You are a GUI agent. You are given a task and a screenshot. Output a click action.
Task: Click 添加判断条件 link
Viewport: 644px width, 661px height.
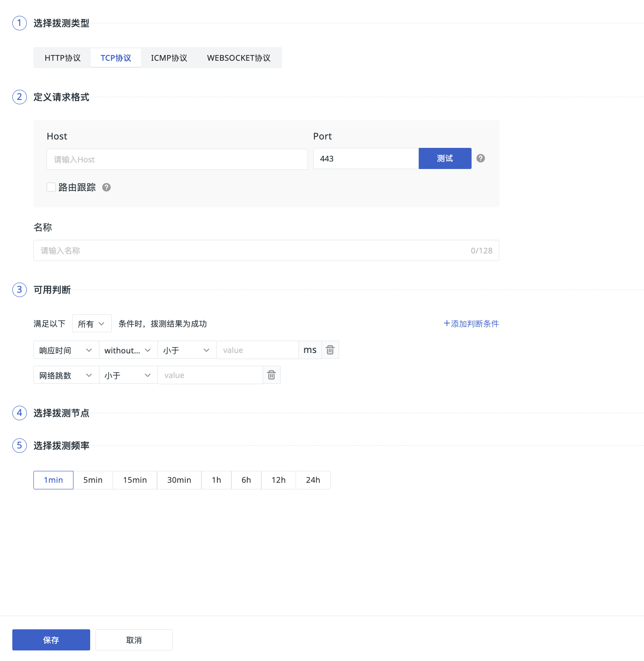click(x=471, y=324)
